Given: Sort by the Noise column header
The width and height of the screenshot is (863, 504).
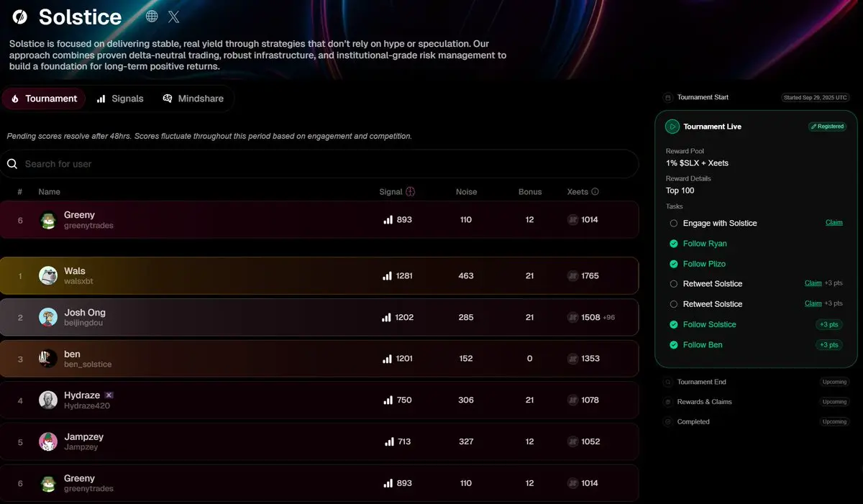Looking at the screenshot, I should click(466, 192).
